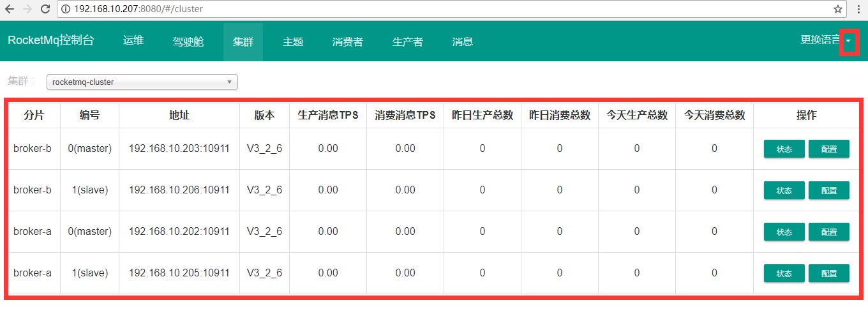Click the 操作 column header
Image resolution: width=868 pixels, height=330 pixels.
pos(806,116)
